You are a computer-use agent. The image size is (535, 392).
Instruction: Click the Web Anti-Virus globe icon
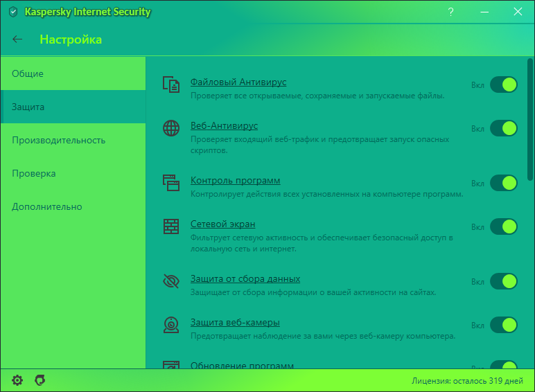(170, 128)
